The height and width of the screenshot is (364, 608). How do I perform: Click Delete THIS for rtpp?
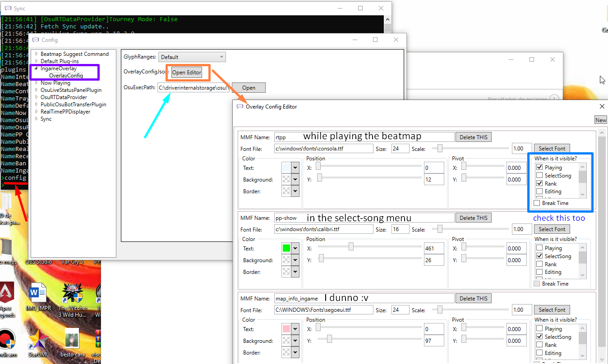click(x=474, y=137)
